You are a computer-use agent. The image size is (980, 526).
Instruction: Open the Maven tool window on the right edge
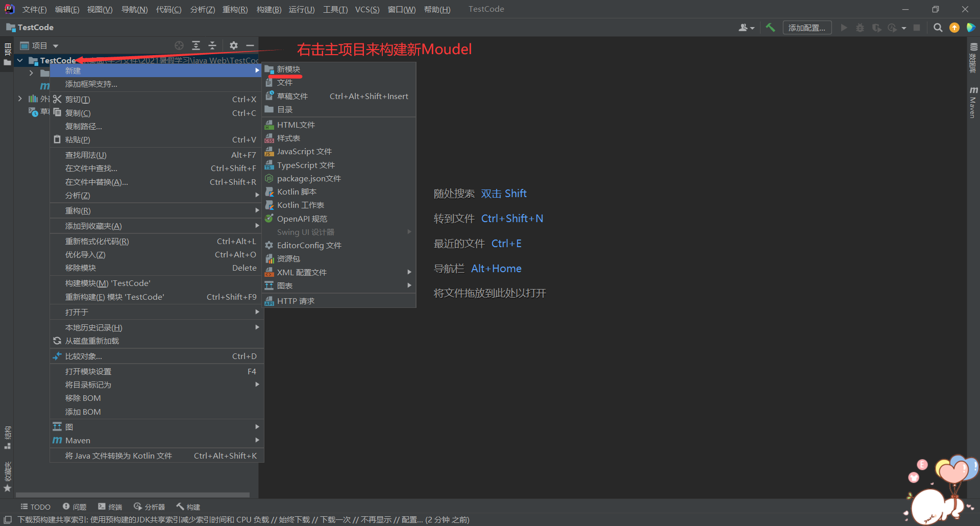[x=973, y=102]
